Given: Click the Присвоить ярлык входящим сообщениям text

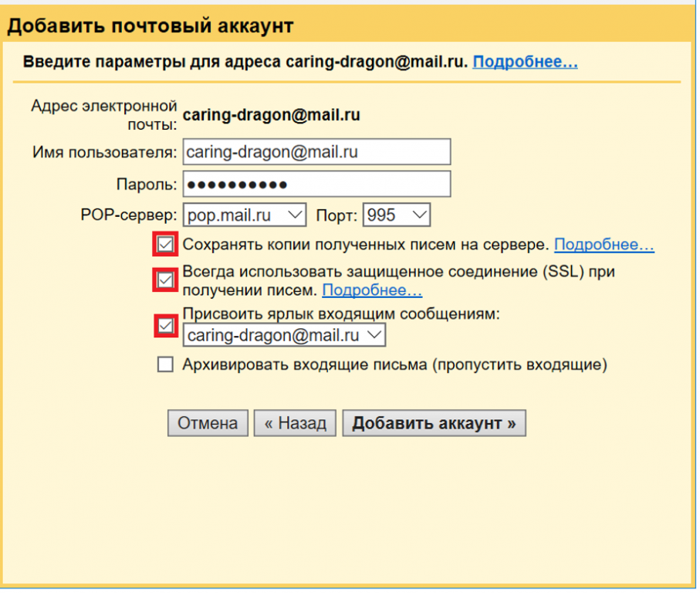Looking at the screenshot, I should click(341, 314).
